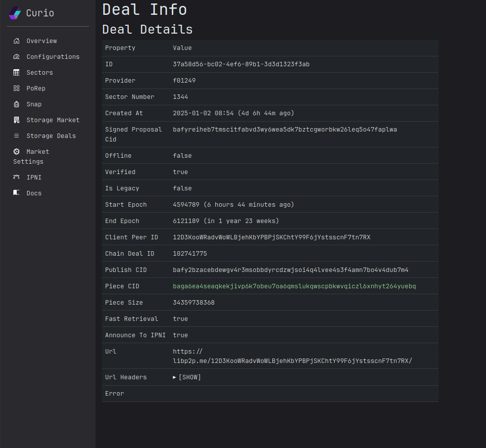
Task: Click the Publish CID value
Action: pos(290,270)
